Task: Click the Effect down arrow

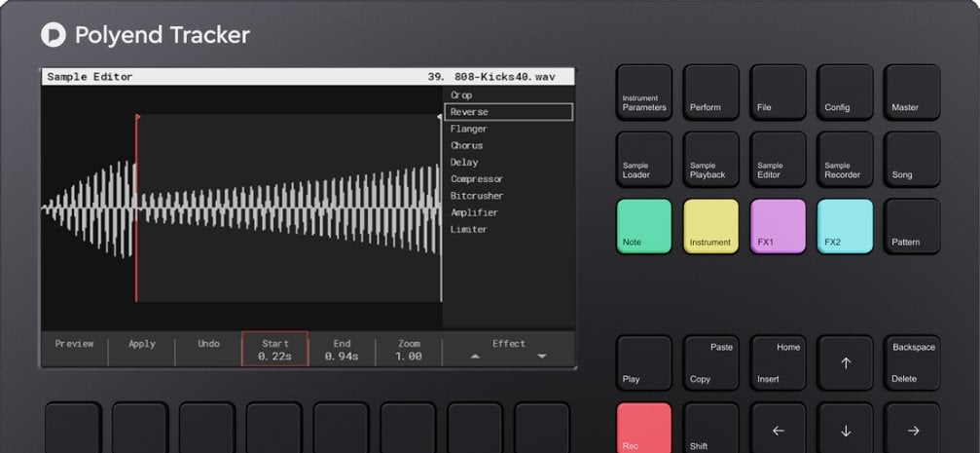Action: [542, 357]
